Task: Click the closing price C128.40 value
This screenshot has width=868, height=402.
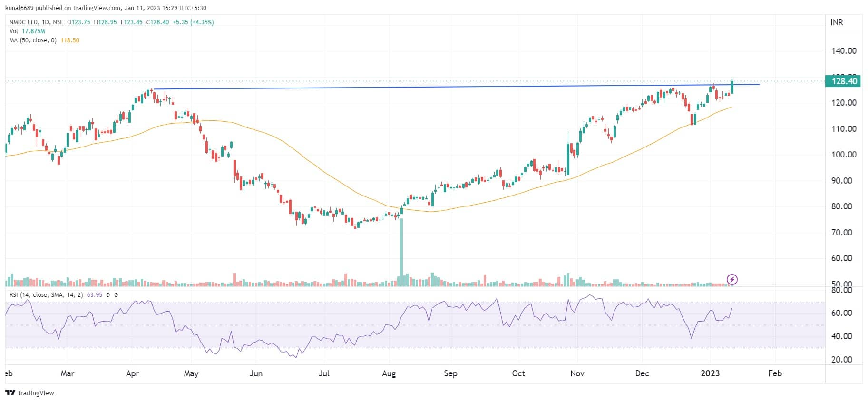Action: point(157,22)
